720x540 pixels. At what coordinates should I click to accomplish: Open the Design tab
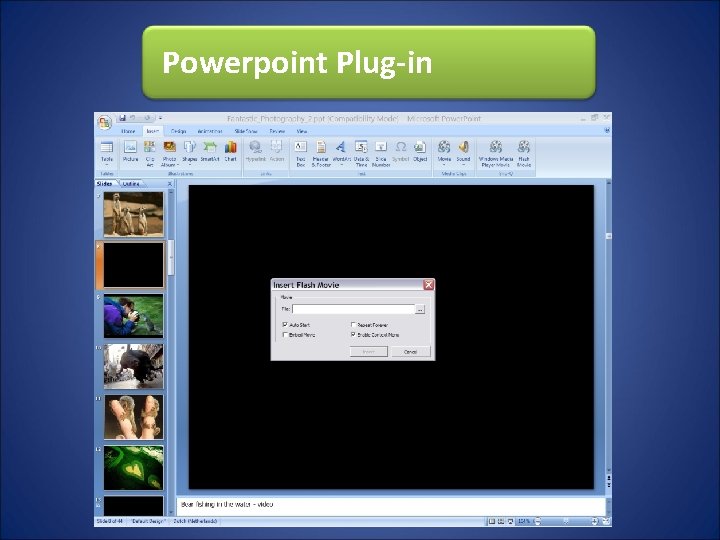point(178,131)
